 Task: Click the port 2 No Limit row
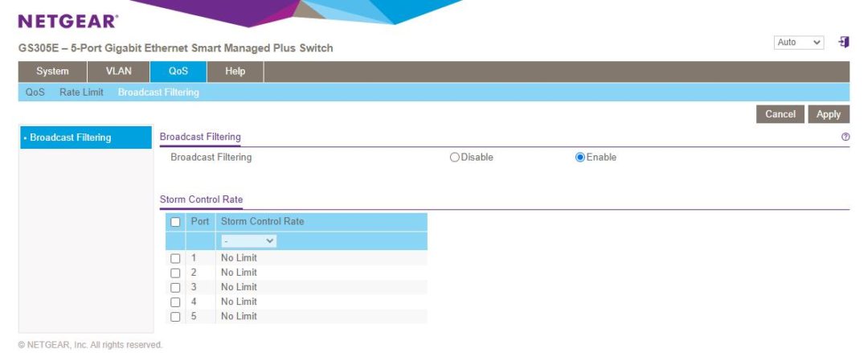click(239, 273)
